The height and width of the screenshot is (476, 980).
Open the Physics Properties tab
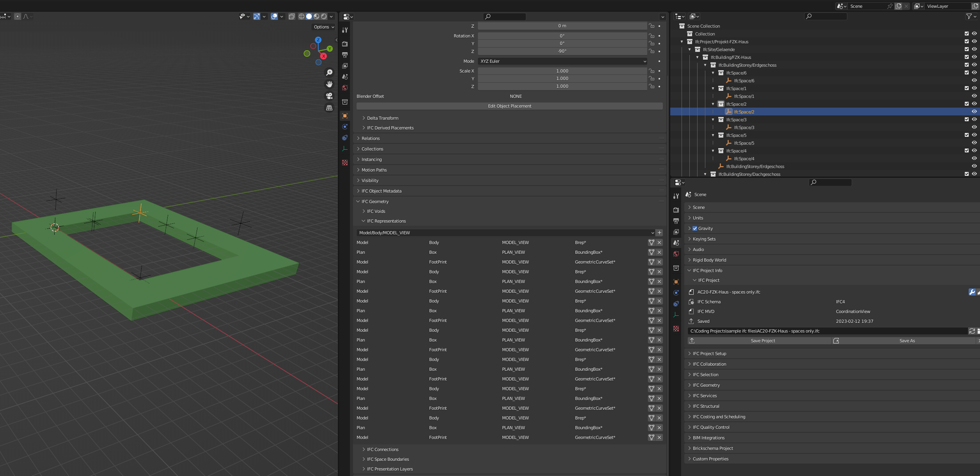click(345, 126)
